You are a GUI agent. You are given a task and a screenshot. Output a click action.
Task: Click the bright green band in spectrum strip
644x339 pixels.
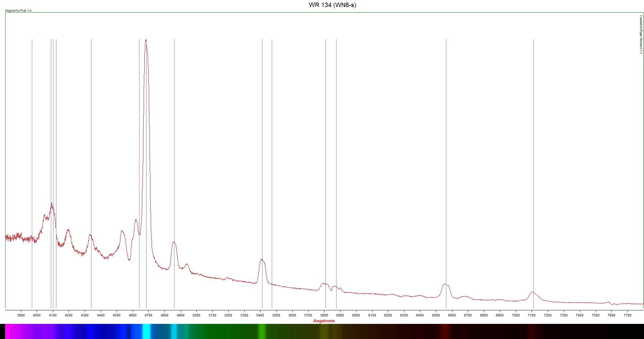tap(262, 331)
